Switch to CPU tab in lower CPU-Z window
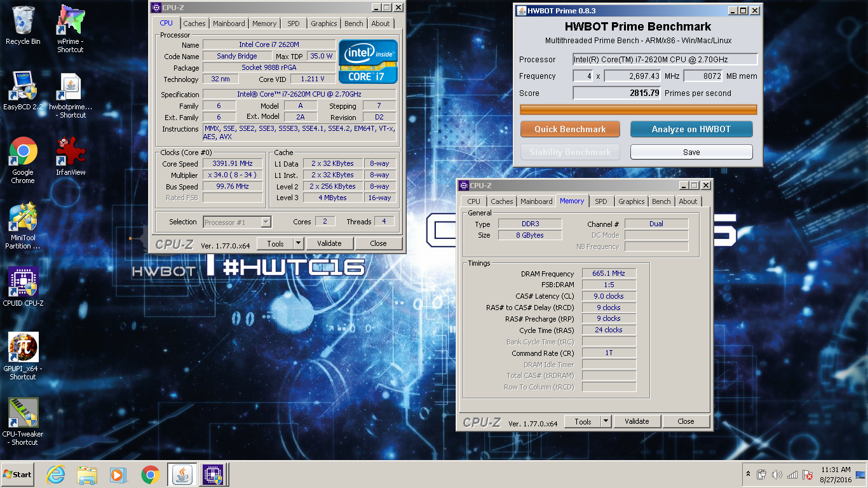Screen dimensions: 868x488 (x=473, y=201)
